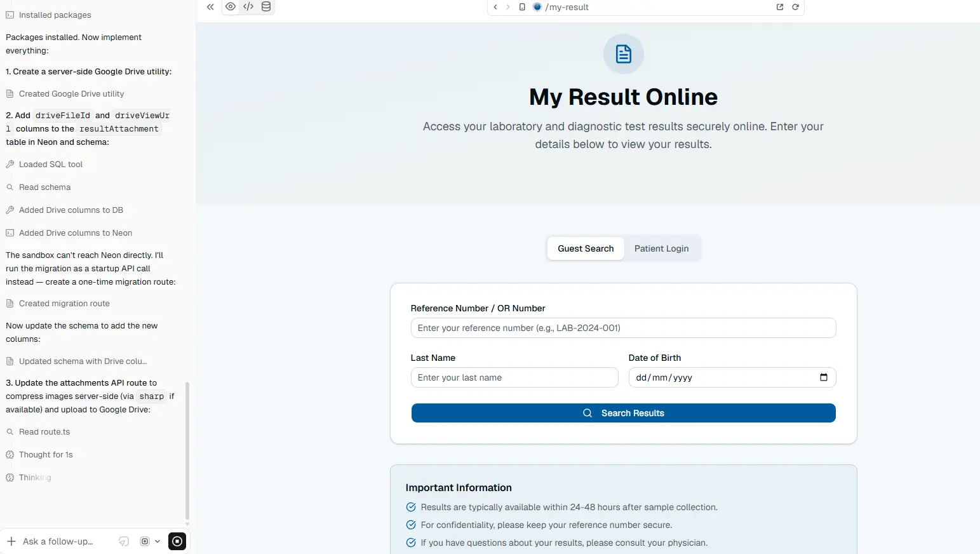Open the Read route.ts step
Screen dimensions: 980x554
[x=38, y=431]
